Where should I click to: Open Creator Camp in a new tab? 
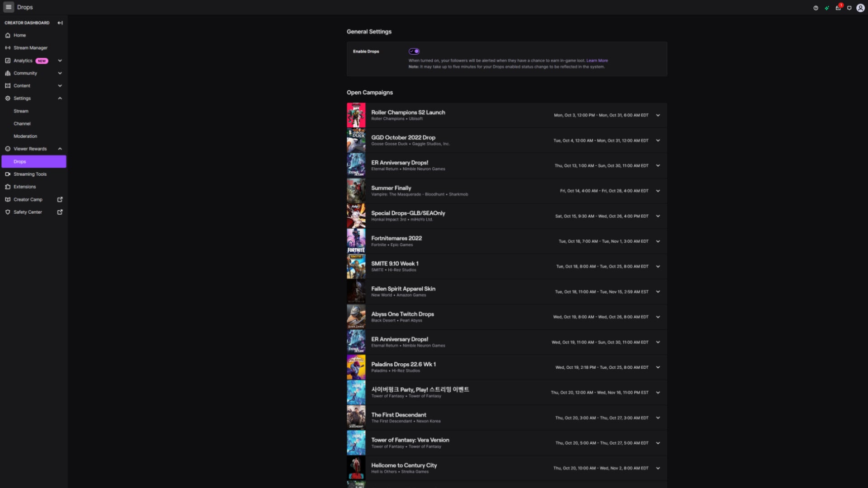tap(28, 199)
